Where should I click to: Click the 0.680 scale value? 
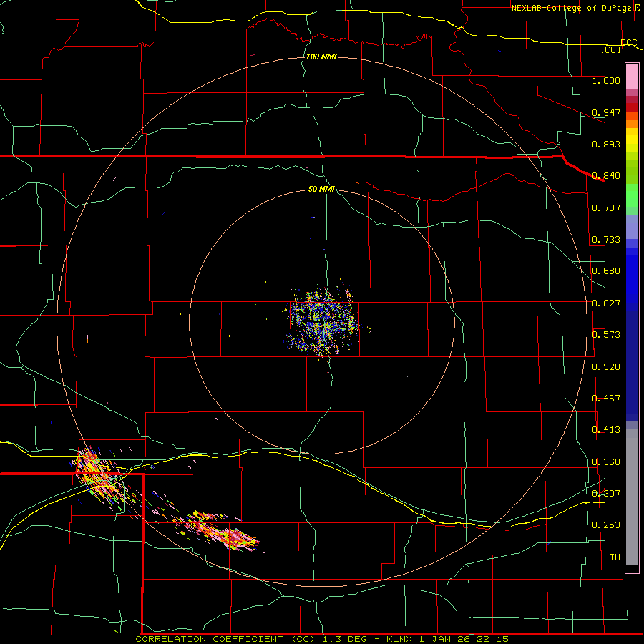click(x=606, y=270)
